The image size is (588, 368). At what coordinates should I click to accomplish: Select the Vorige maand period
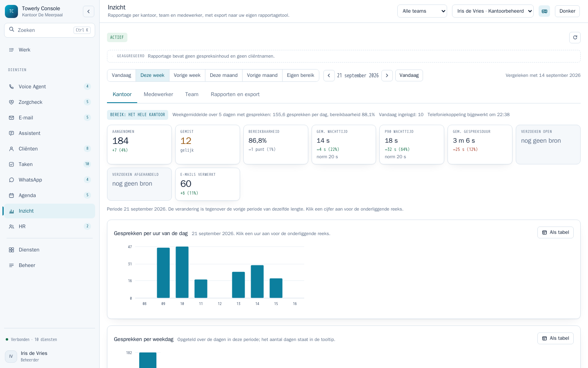click(x=262, y=76)
